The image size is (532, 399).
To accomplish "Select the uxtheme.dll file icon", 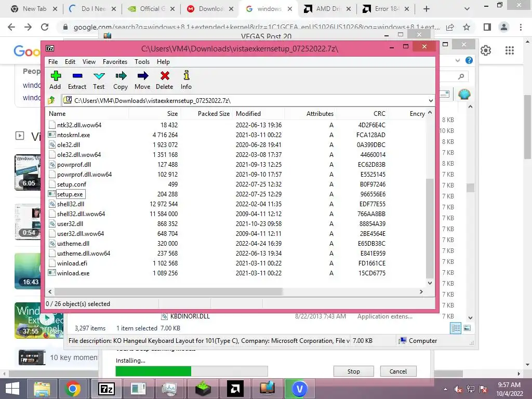I will click(x=52, y=243).
